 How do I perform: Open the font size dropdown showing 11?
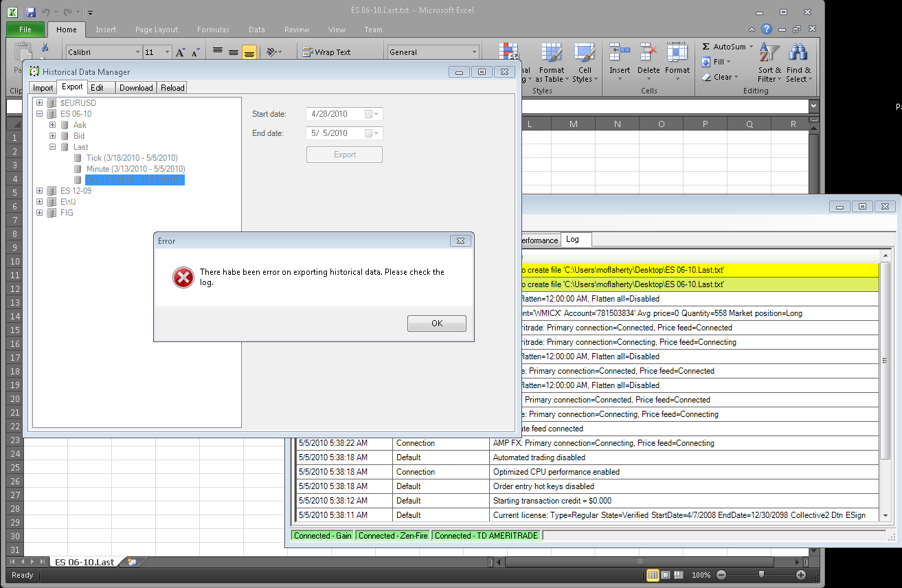click(167, 52)
